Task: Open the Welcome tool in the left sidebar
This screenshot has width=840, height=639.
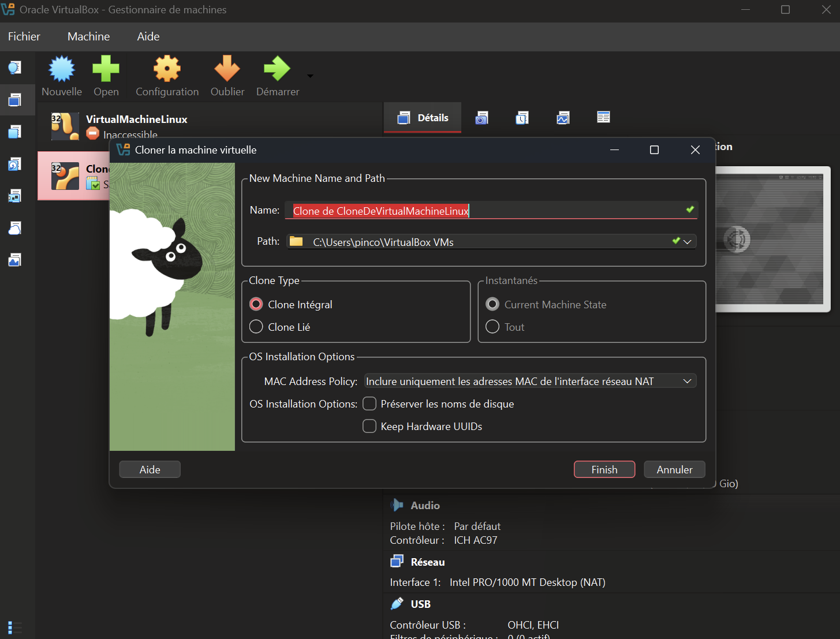Action: coord(14,68)
